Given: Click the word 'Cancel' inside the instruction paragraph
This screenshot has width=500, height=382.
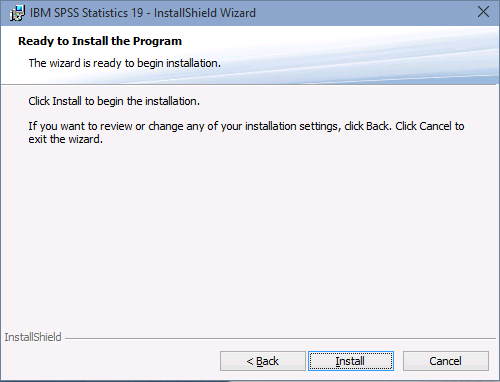Looking at the screenshot, I should [435, 126].
